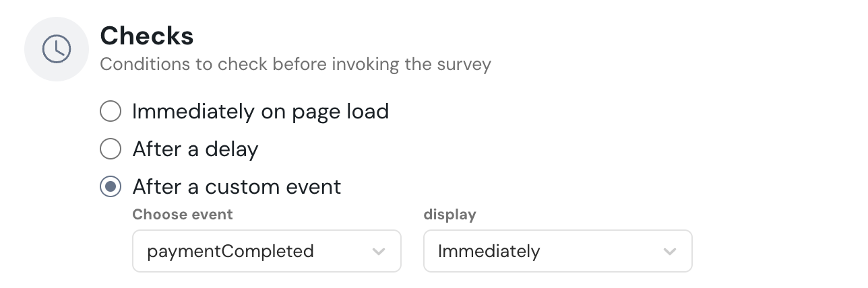868x288 pixels.
Task: Select the "Immediately on page load" radio button
Action: (111, 111)
